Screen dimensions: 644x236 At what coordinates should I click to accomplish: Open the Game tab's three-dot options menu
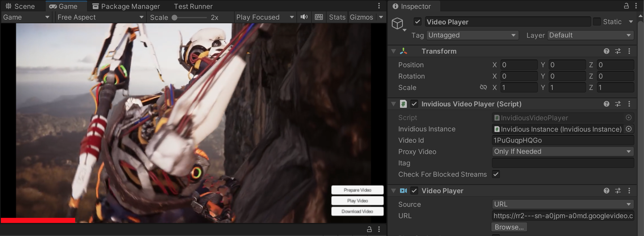(x=379, y=6)
